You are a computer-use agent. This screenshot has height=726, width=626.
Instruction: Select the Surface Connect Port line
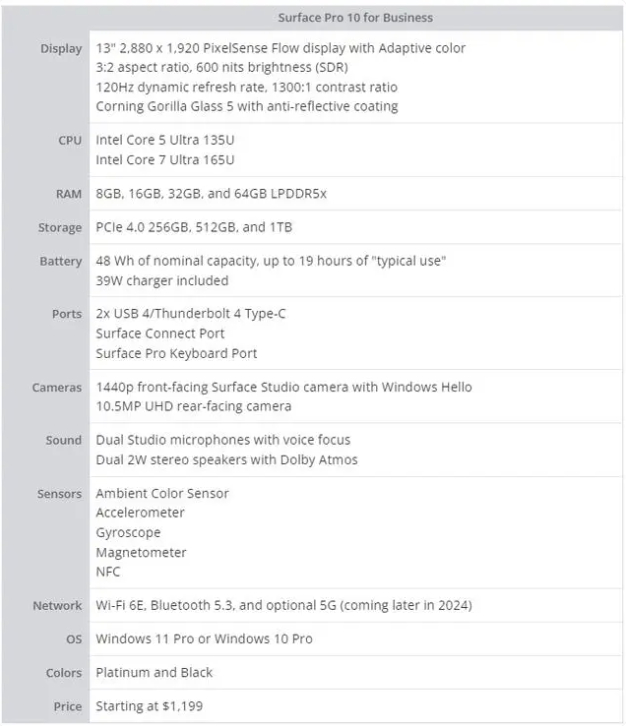click(x=160, y=333)
